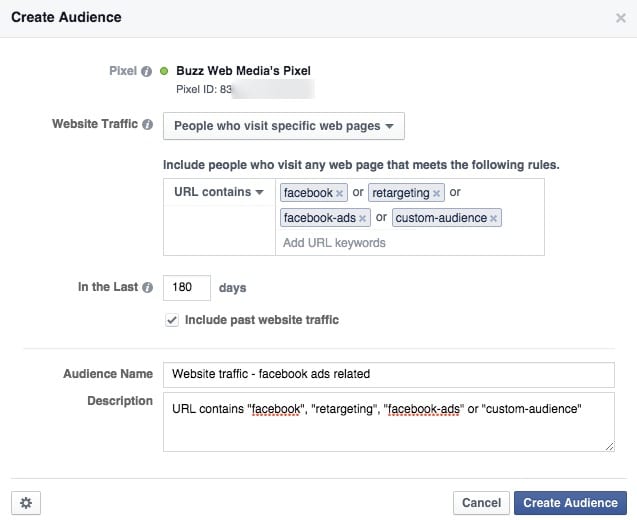Click the Pixel ID text
The width and height of the screenshot is (637, 520).
204,89
